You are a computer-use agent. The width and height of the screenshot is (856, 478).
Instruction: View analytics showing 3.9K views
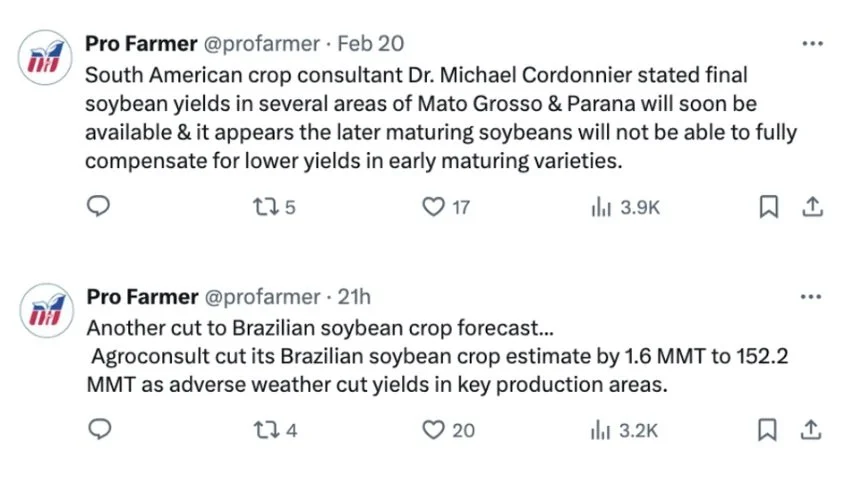tap(626, 207)
